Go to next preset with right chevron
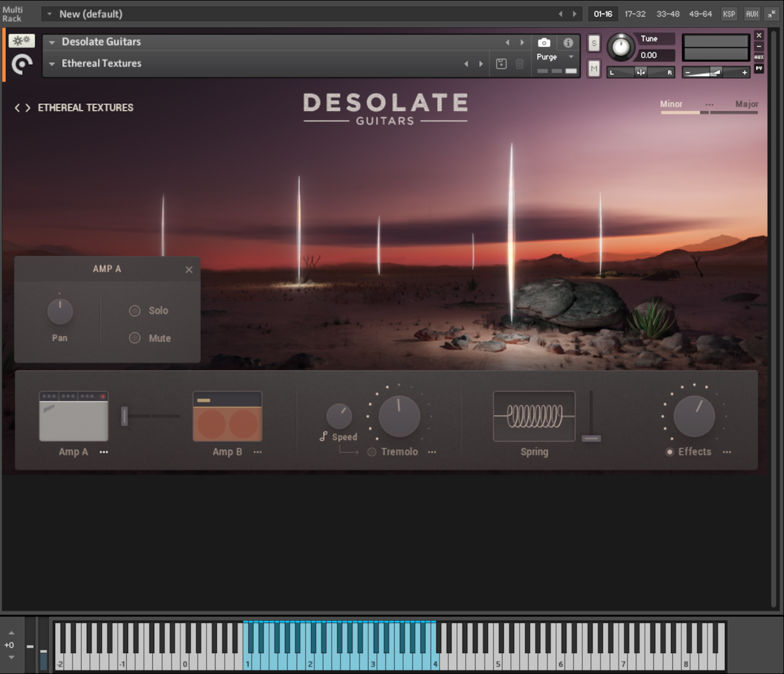 click(x=27, y=108)
